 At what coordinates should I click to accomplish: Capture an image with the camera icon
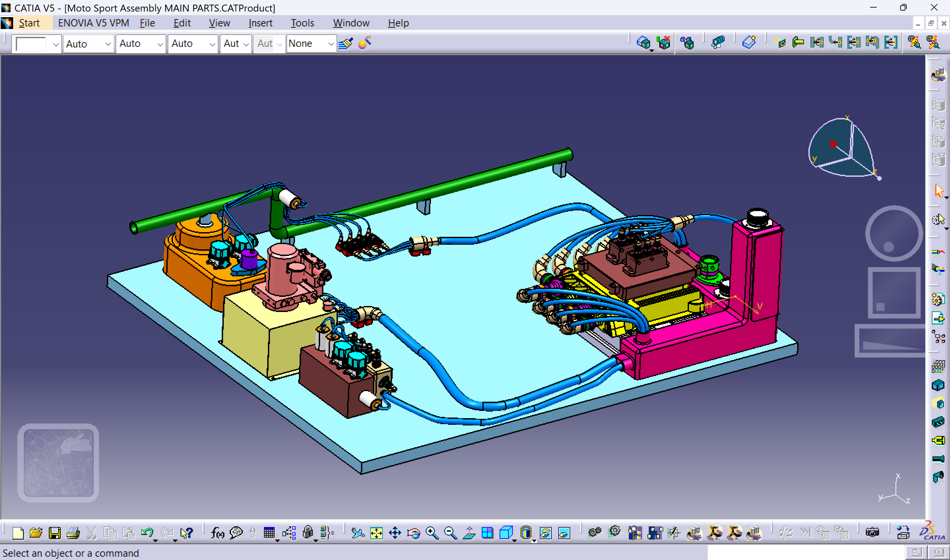click(x=872, y=534)
